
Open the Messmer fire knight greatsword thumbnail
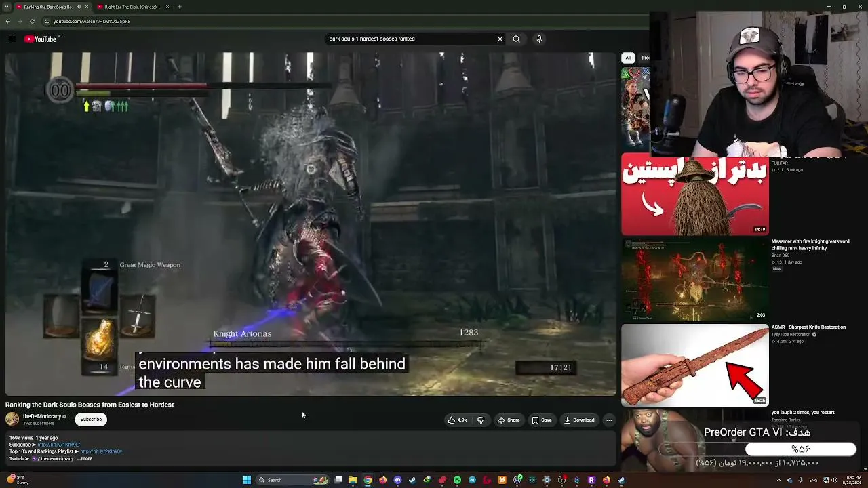695,279
